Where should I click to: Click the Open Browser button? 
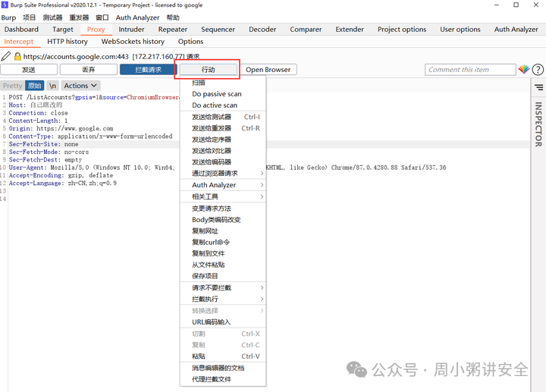click(x=268, y=70)
